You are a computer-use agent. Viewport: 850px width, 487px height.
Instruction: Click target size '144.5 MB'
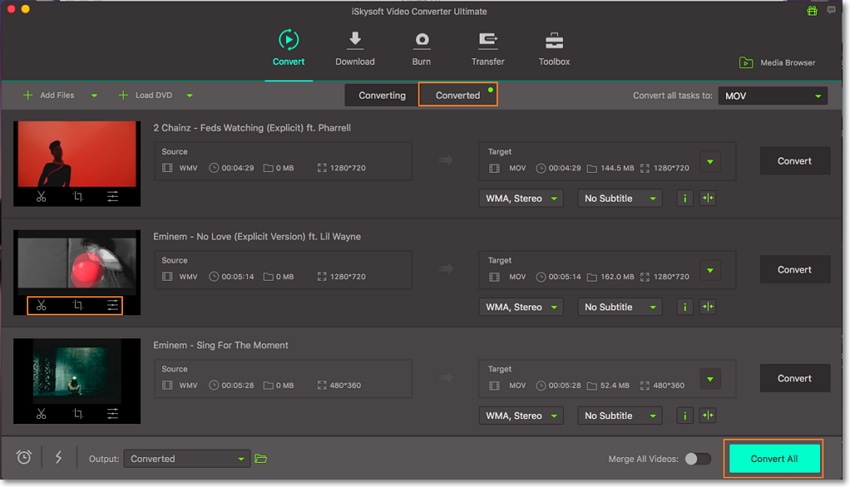pyautogui.click(x=617, y=168)
